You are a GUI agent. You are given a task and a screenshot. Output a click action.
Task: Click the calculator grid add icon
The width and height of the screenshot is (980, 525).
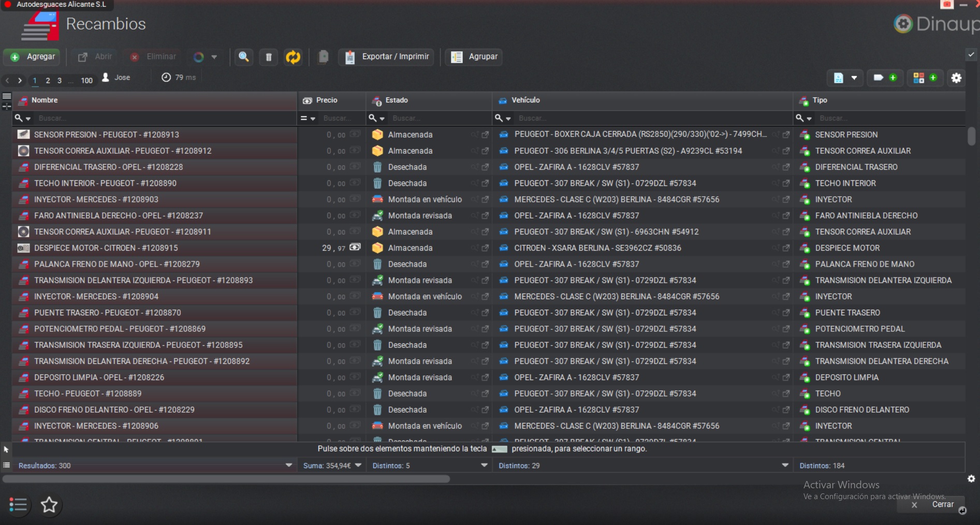925,78
